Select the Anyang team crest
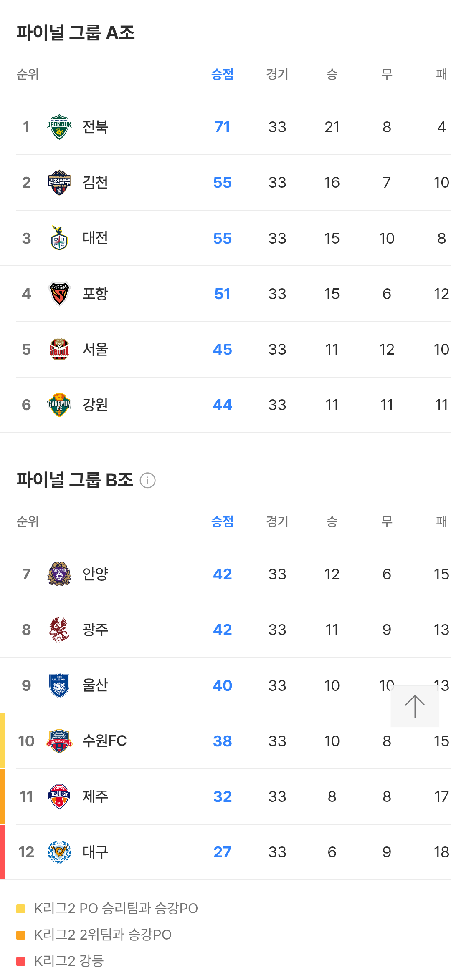This screenshot has height=980, width=451. point(59,574)
